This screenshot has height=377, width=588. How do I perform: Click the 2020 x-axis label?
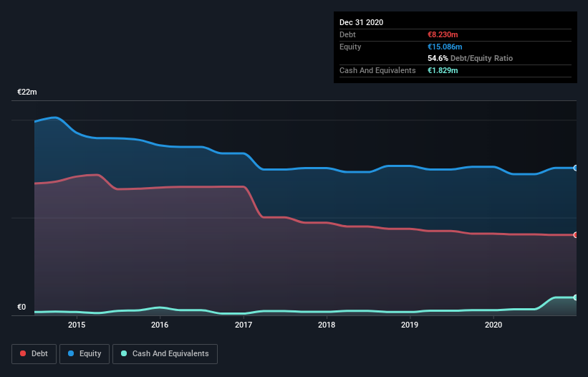click(493, 325)
